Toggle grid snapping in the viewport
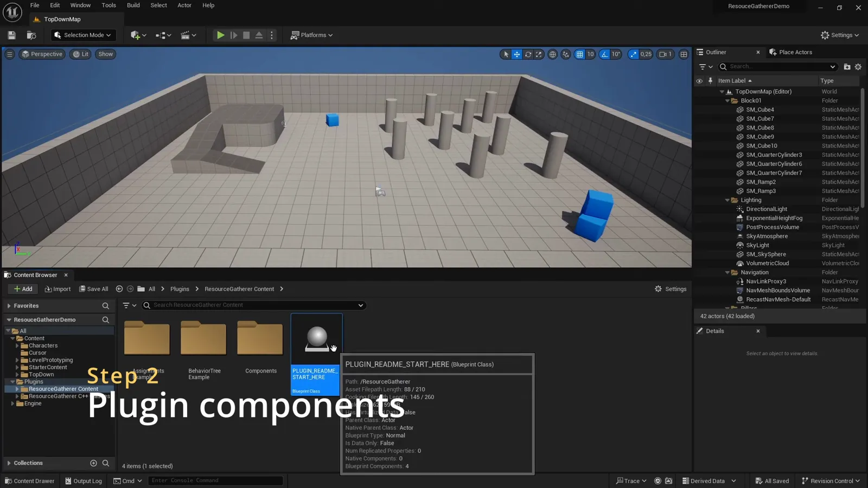 (x=579, y=54)
